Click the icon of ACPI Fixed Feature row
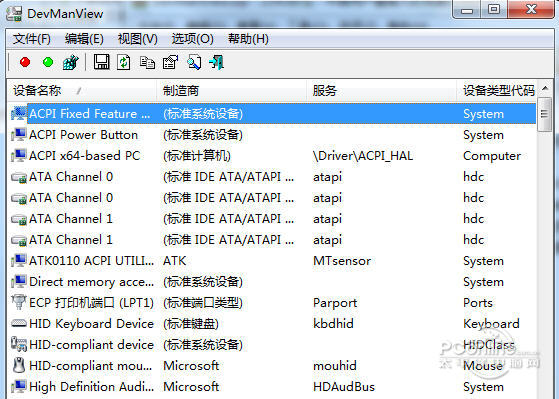The width and height of the screenshot is (559, 399). click(19, 114)
